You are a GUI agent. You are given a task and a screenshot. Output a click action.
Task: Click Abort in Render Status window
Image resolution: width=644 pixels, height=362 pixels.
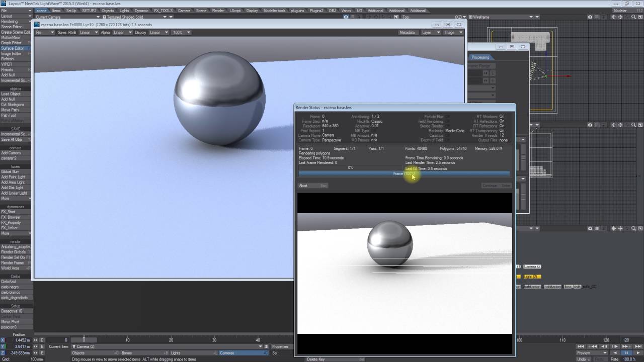[313, 186]
